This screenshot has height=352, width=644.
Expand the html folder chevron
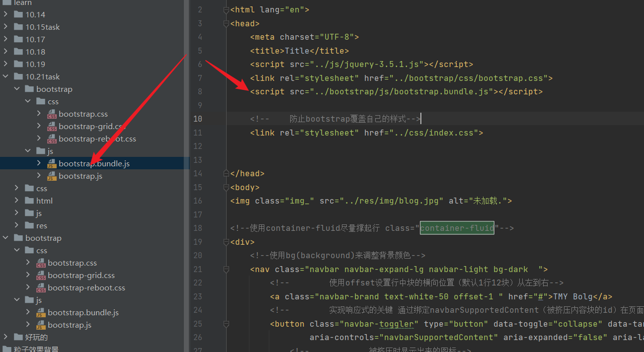pyautogui.click(x=16, y=201)
